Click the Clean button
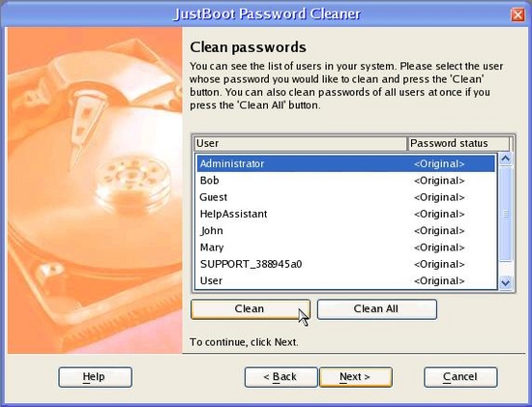The width and height of the screenshot is (532, 407). tap(251, 309)
